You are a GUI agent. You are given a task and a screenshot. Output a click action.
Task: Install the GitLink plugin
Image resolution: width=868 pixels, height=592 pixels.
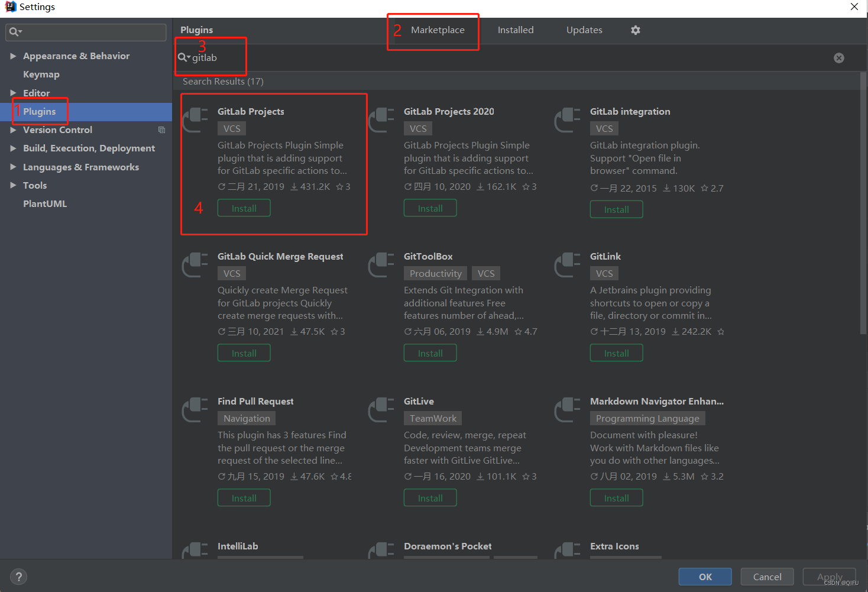[x=617, y=353]
